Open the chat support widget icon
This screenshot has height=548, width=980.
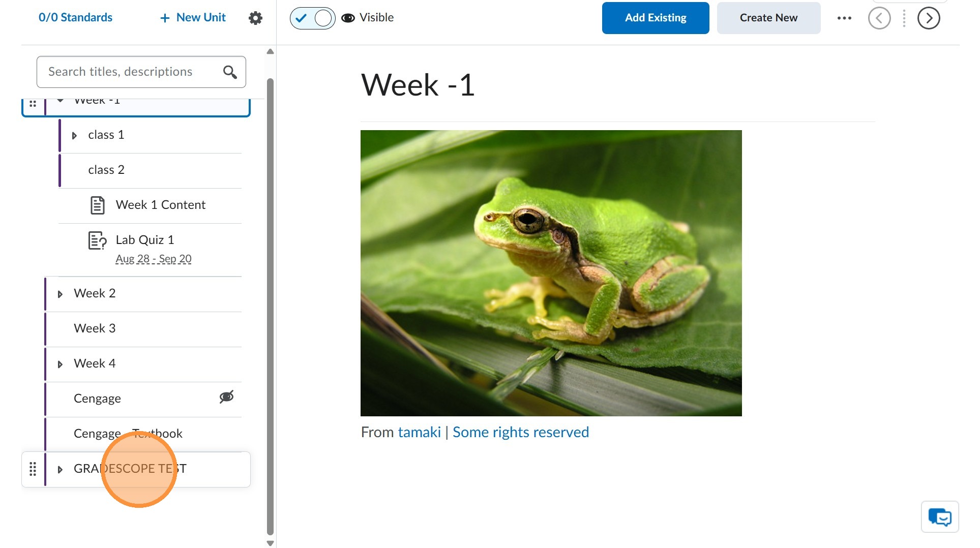tap(939, 517)
